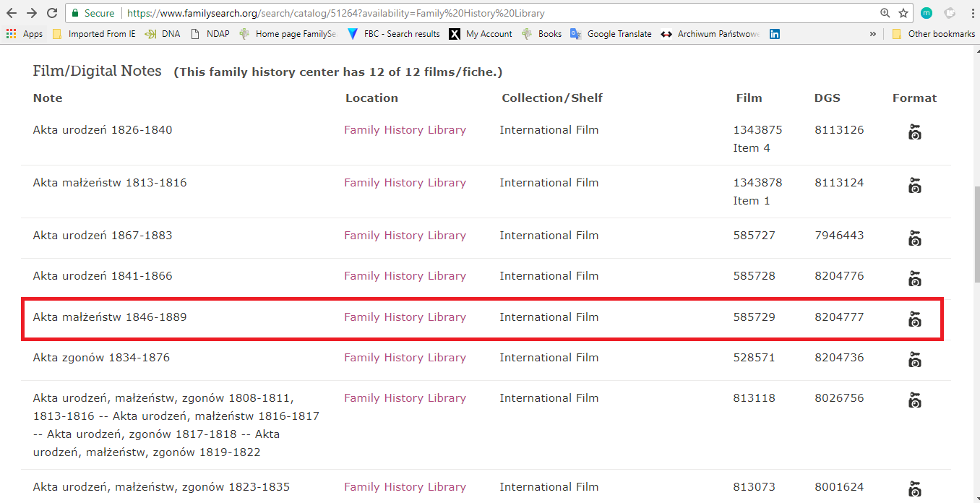Screen dimensions: 980x503
Task: Open the Other bookmarks folder
Action: point(934,34)
